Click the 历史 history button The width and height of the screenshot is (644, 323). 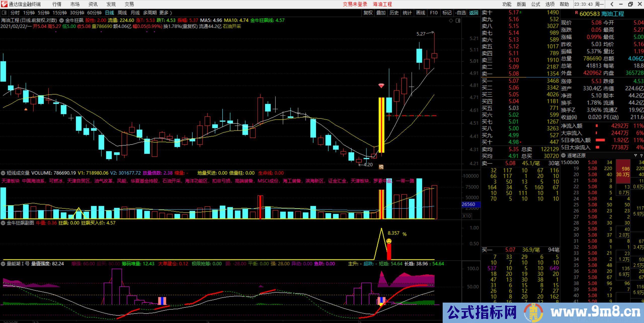pyautogui.click(x=394, y=13)
